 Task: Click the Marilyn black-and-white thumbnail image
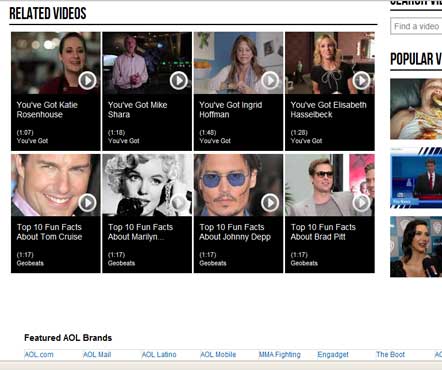(x=147, y=185)
